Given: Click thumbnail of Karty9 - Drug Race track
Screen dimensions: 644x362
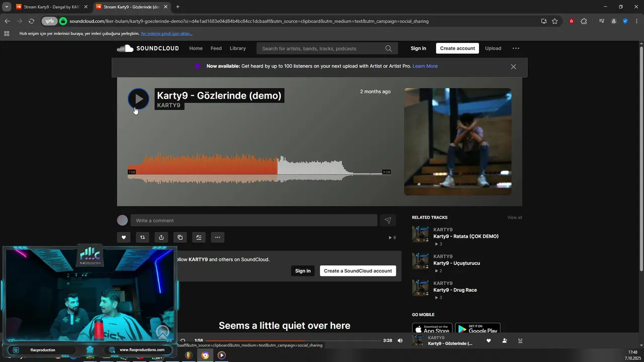Looking at the screenshot, I should tap(420, 288).
